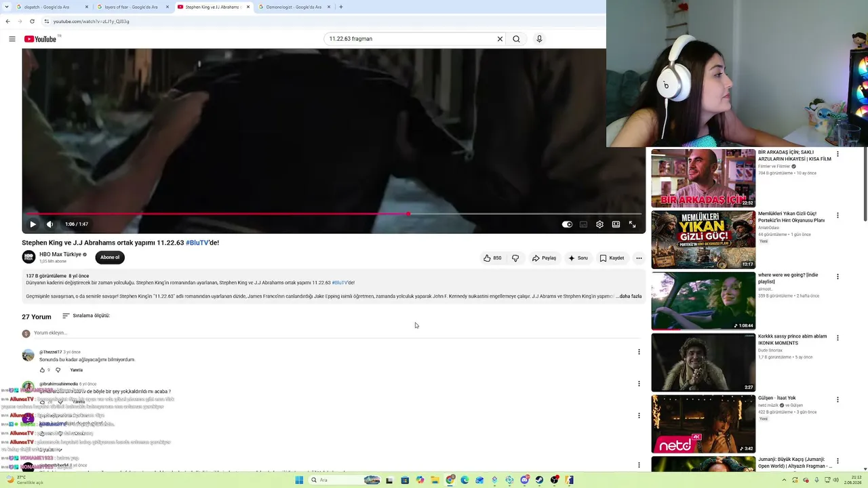Seek on the red video progress bar
Viewport: 868px width, 488px height.
[334, 213]
